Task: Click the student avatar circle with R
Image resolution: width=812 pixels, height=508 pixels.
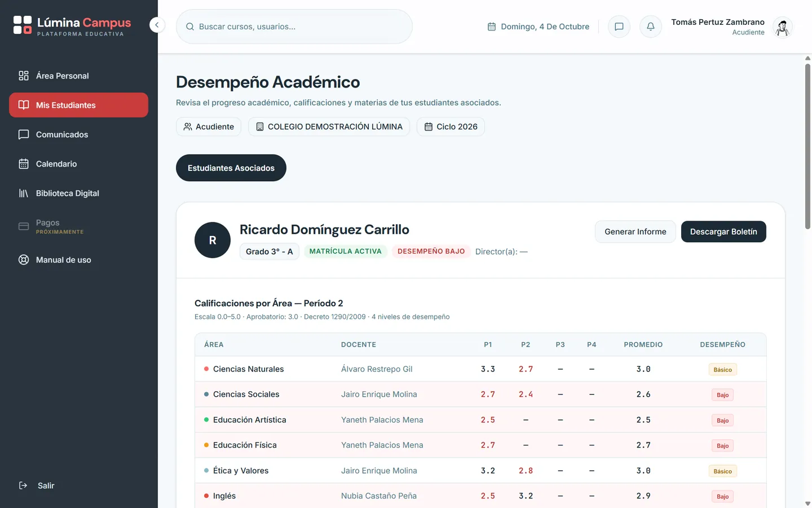Action: (x=213, y=240)
